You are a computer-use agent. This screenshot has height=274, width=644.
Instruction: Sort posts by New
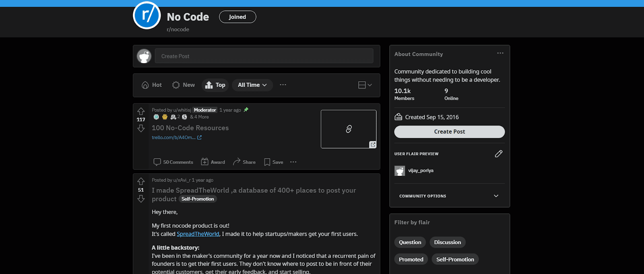pos(184,85)
